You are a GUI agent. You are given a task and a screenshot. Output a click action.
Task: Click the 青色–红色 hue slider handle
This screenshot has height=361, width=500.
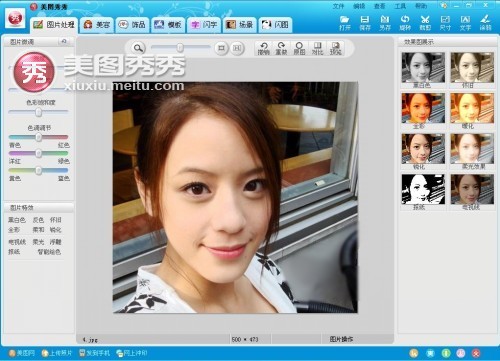[39, 137]
